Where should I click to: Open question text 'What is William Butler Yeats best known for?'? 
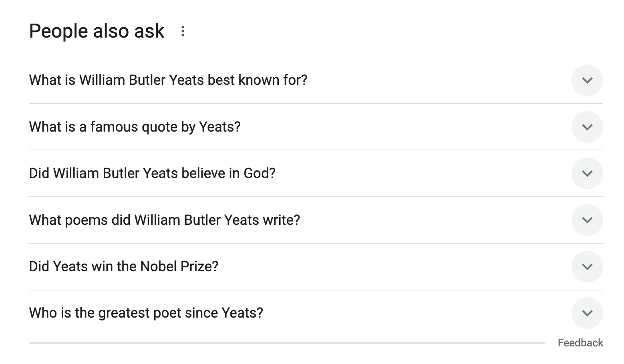[x=168, y=80]
